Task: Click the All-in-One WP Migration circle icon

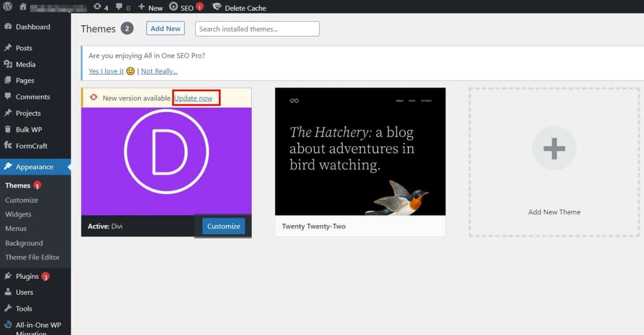Action: [8, 325]
